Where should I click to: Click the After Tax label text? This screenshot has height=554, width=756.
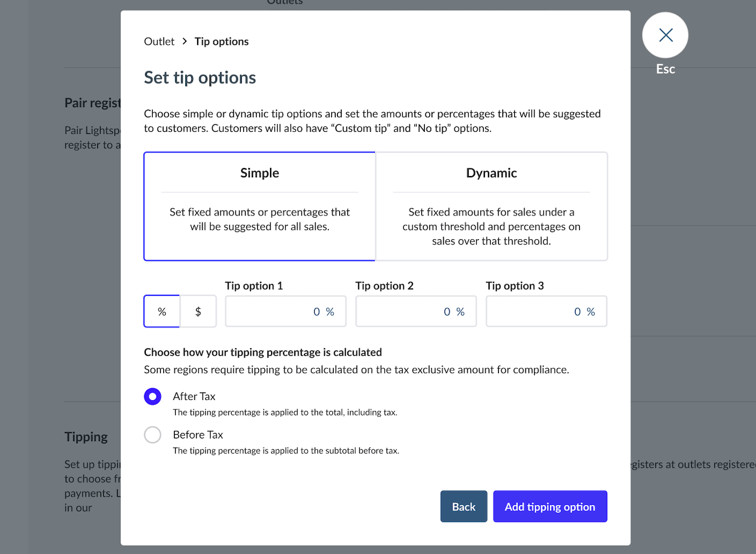(x=194, y=396)
